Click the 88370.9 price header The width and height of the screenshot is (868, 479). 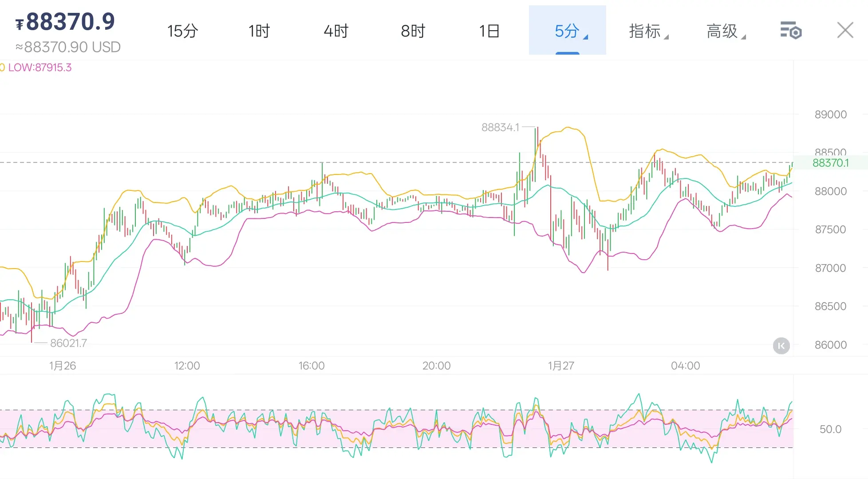point(66,21)
